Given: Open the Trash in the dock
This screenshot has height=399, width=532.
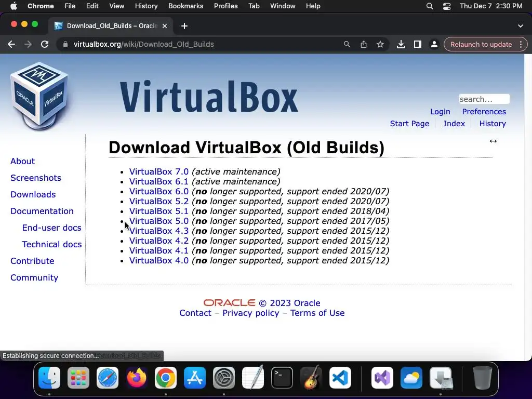Looking at the screenshot, I should click(x=483, y=378).
